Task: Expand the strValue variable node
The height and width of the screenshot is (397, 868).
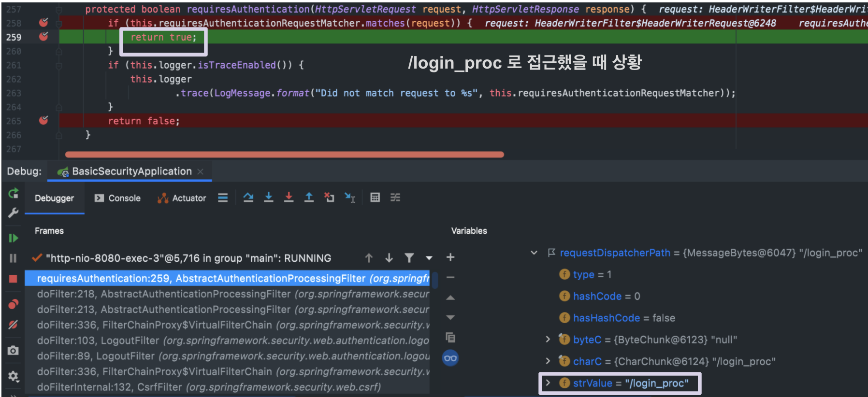Action: click(548, 383)
